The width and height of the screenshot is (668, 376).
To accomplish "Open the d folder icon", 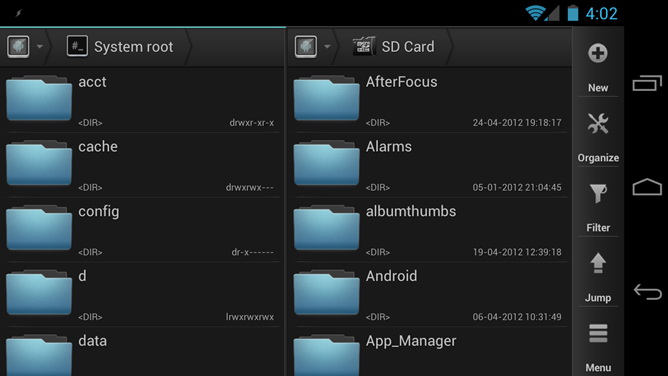I will pos(39,292).
